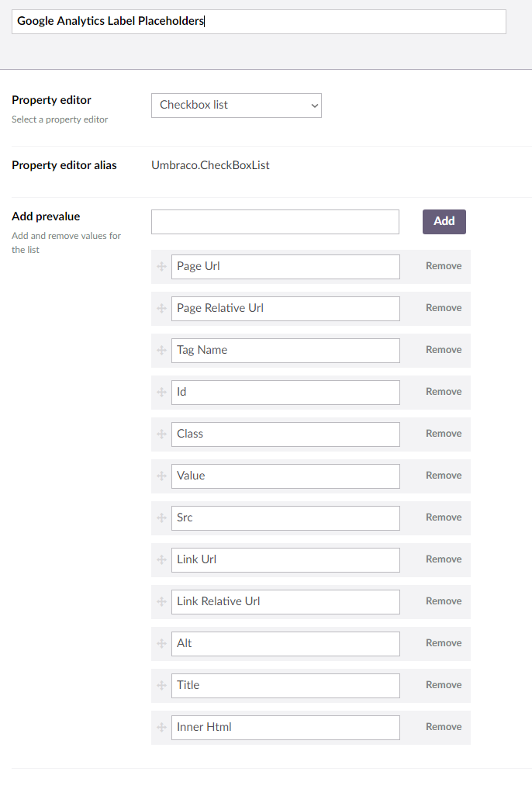Remove the Page Relative Url prevalue
This screenshot has width=532, height=803.
pos(443,308)
